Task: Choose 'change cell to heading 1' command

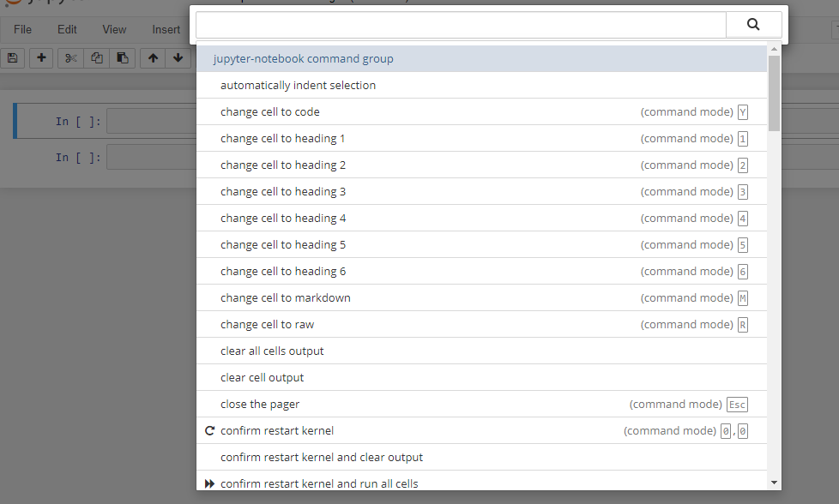Action: tap(481, 138)
